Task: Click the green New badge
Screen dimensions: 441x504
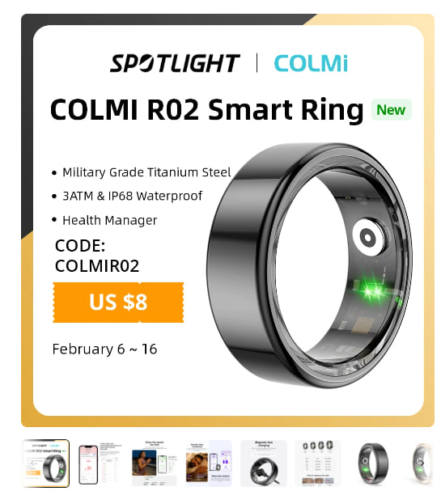Action: [x=391, y=110]
